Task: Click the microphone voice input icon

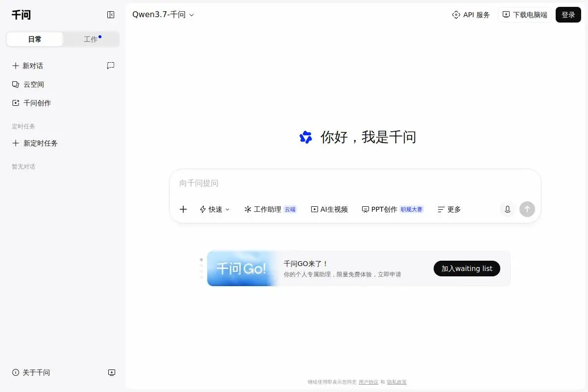Action: tap(508, 209)
